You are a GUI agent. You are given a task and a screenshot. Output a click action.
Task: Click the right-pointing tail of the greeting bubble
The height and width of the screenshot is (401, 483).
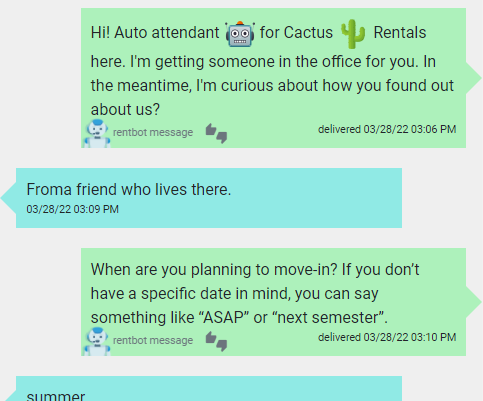click(474, 78)
